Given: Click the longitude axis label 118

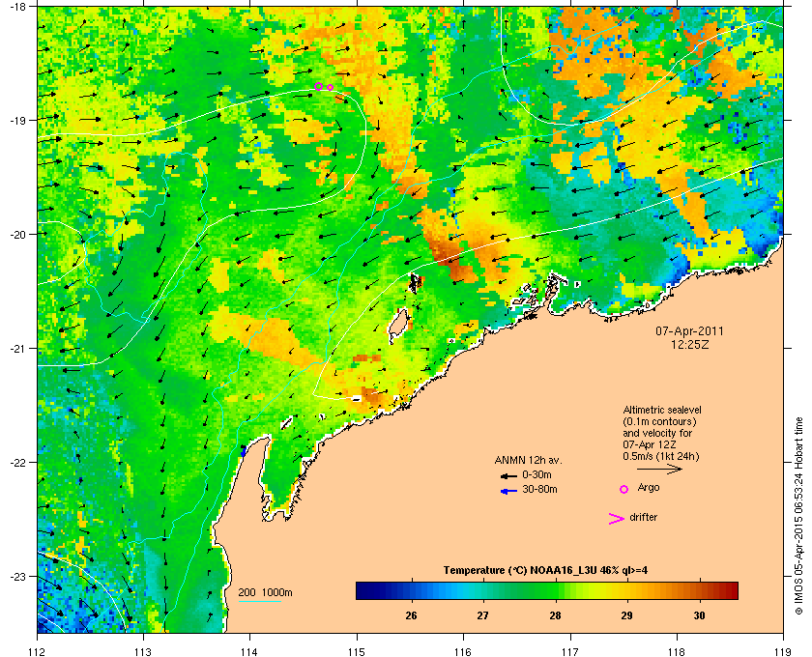Looking at the screenshot, I should [x=677, y=651].
